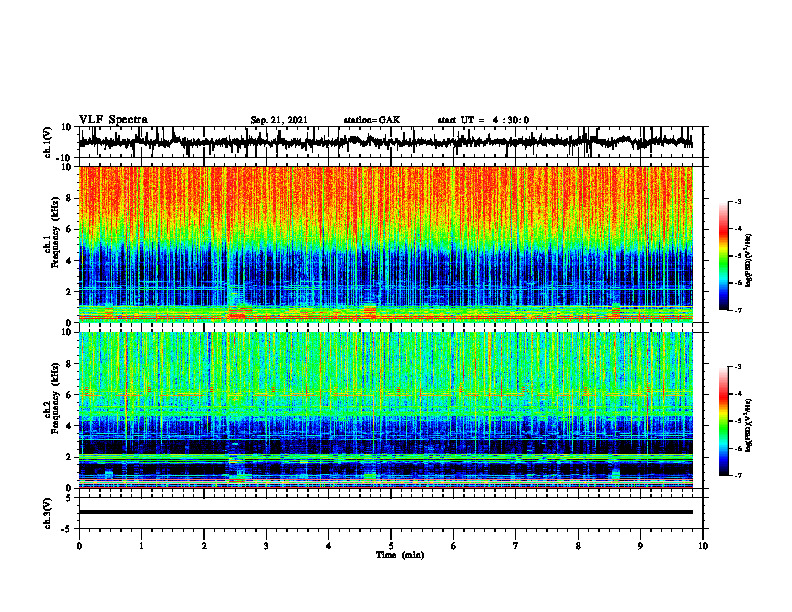Click the upper colorbar log(PSD) unit label

pos(749,260)
